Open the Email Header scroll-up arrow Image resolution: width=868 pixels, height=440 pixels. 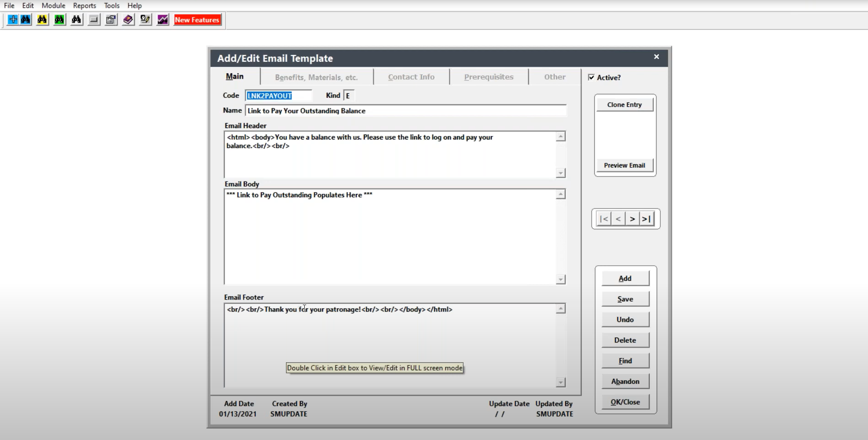[x=560, y=136]
